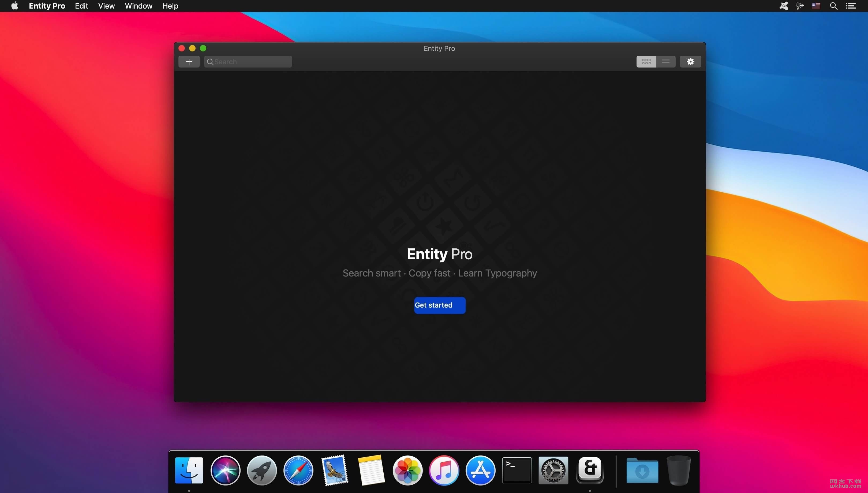Image resolution: width=868 pixels, height=493 pixels.
Task: Open the Window menu
Action: (x=139, y=6)
